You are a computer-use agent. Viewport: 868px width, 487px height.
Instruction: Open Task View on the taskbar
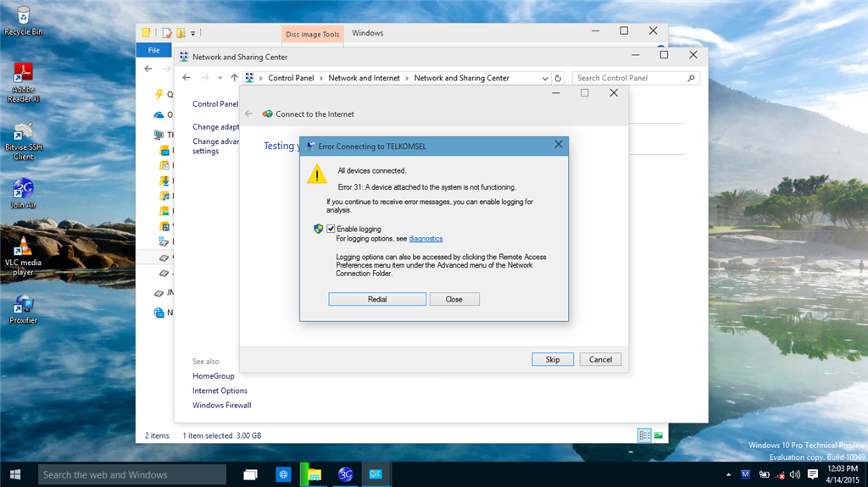pos(251,474)
